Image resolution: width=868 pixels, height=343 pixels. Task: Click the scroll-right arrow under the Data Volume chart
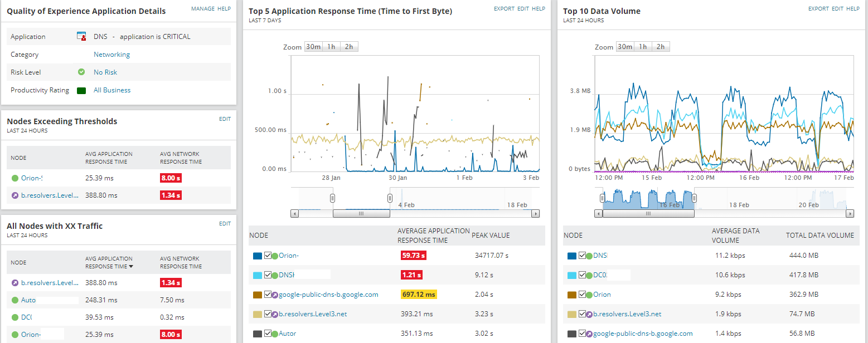click(850, 213)
